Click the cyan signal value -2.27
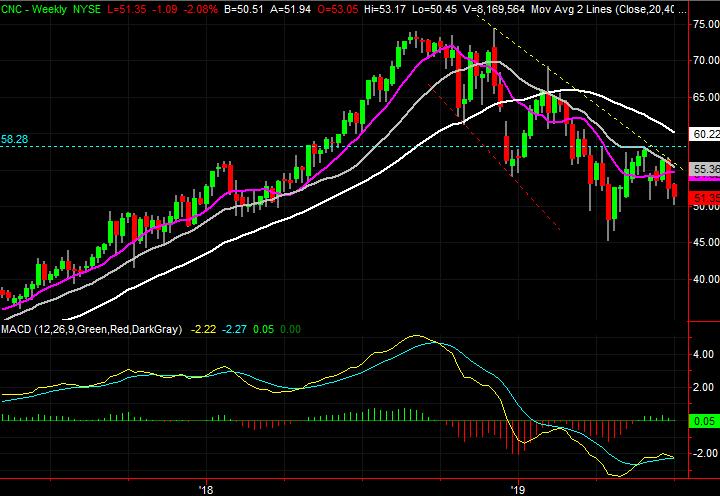The image size is (720, 496). (x=234, y=329)
